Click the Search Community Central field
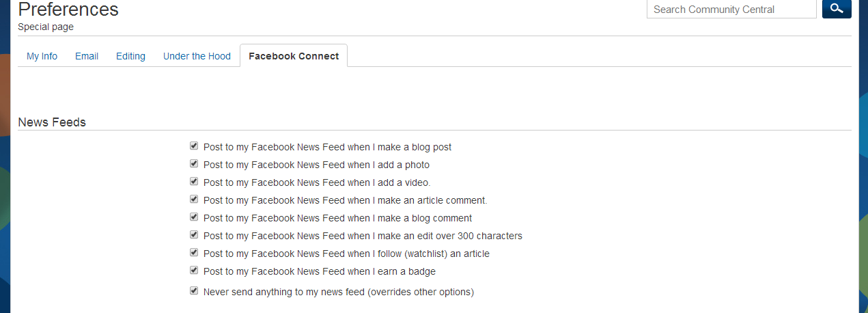Screen dimensions: 868x313 point(731,10)
